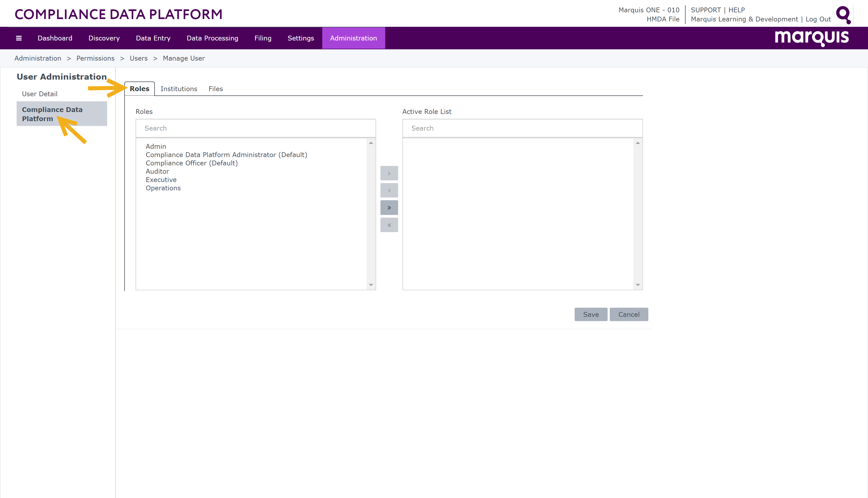
Task: Open the Administration menu
Action: (353, 38)
